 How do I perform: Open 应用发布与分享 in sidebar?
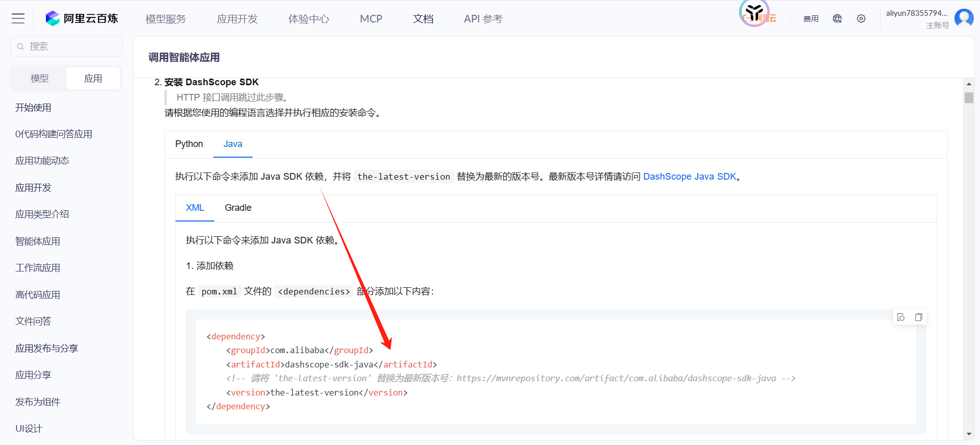point(46,349)
